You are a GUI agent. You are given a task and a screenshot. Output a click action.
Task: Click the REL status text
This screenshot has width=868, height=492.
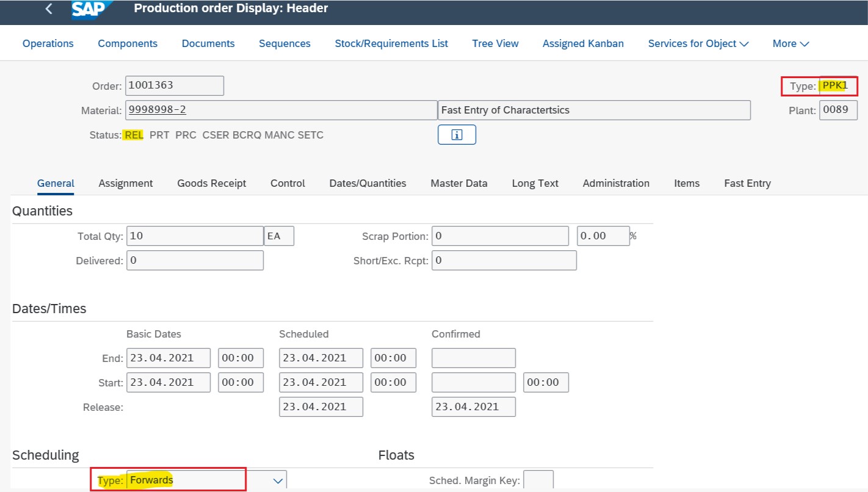pyautogui.click(x=134, y=135)
